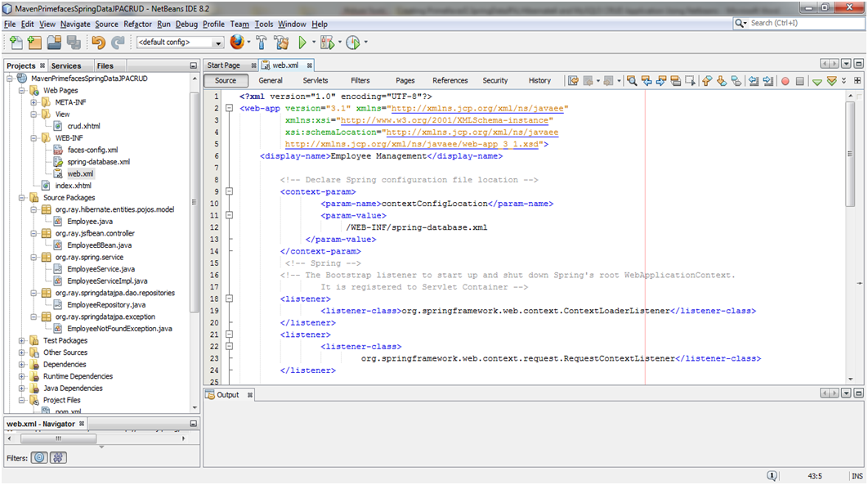
Task: Click Clean and Build broom icon
Action: tap(282, 43)
